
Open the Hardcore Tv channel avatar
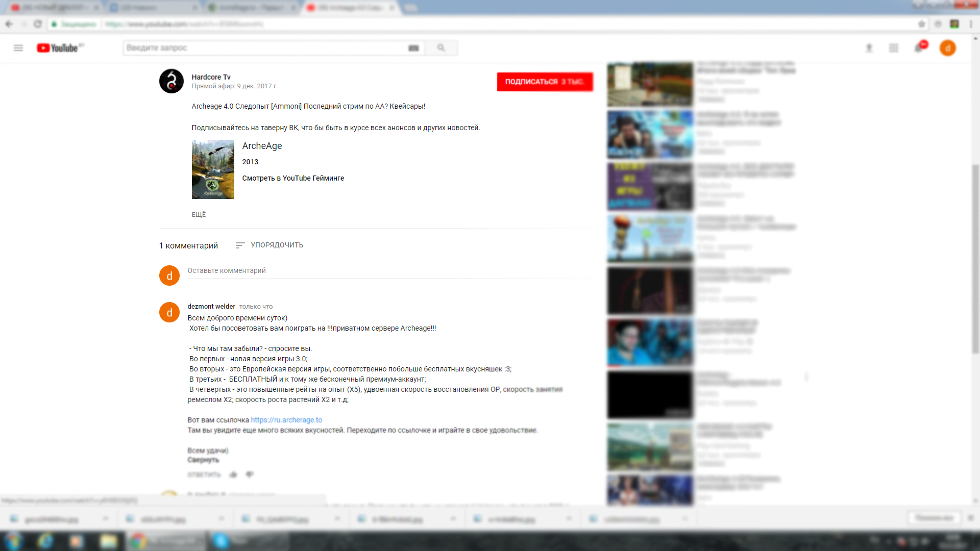click(x=171, y=81)
